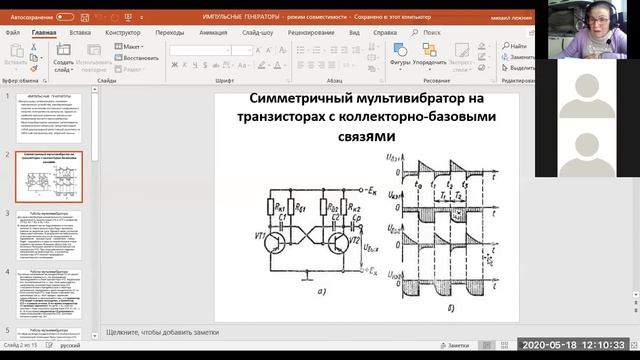Open Буфер обмена dialog launcher

pyautogui.click(x=45, y=81)
